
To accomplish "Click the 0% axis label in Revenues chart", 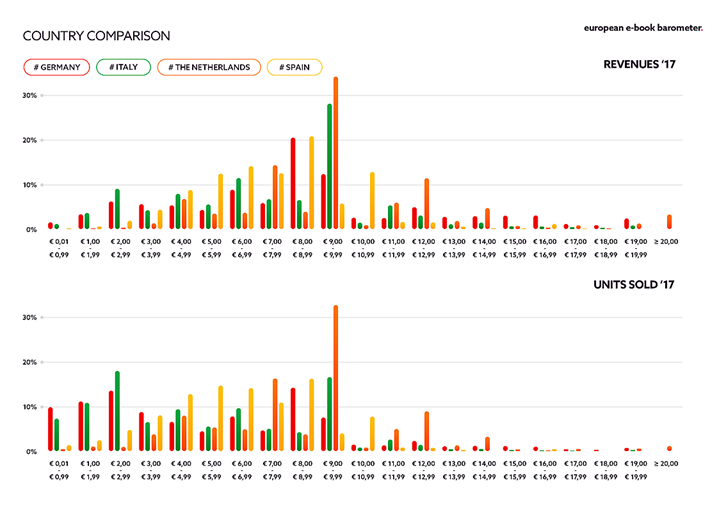I will [x=31, y=230].
